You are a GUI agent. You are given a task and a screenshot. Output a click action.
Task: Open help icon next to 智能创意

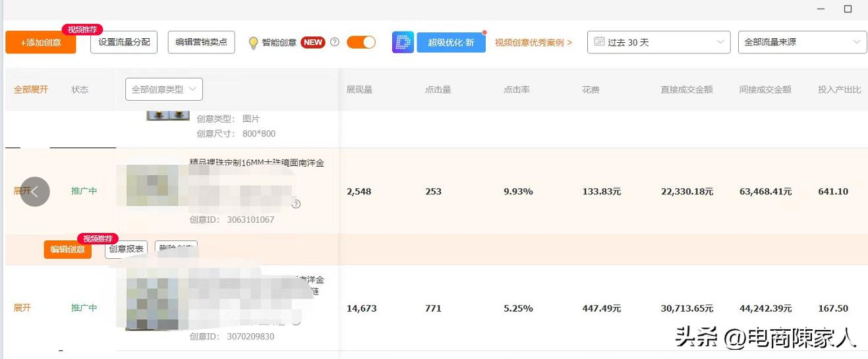(335, 42)
